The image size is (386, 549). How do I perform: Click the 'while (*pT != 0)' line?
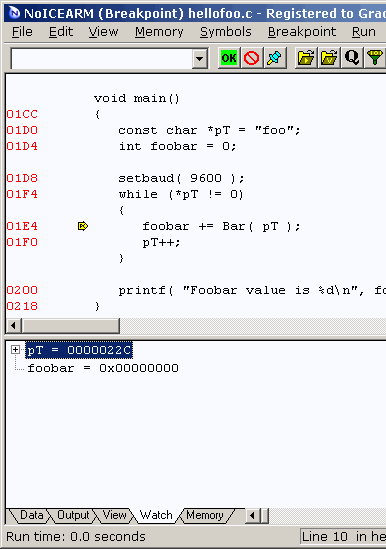pos(181,194)
